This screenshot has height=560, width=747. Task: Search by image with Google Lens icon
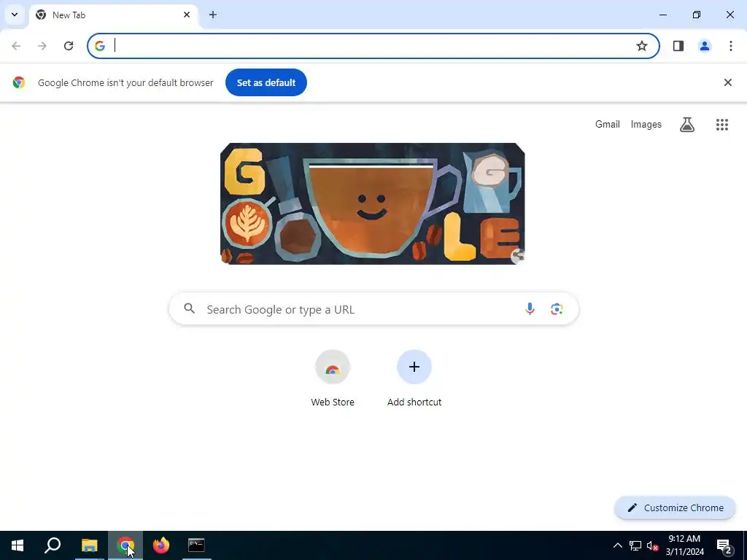557,309
